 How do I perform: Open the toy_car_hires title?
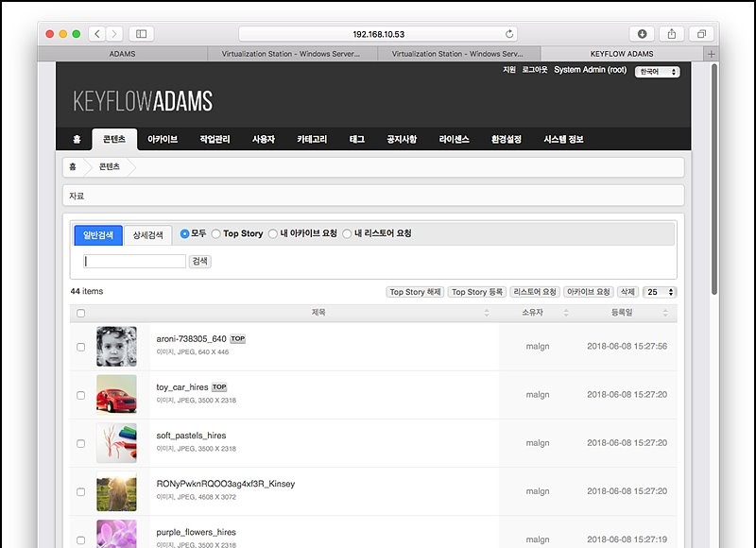click(x=182, y=387)
